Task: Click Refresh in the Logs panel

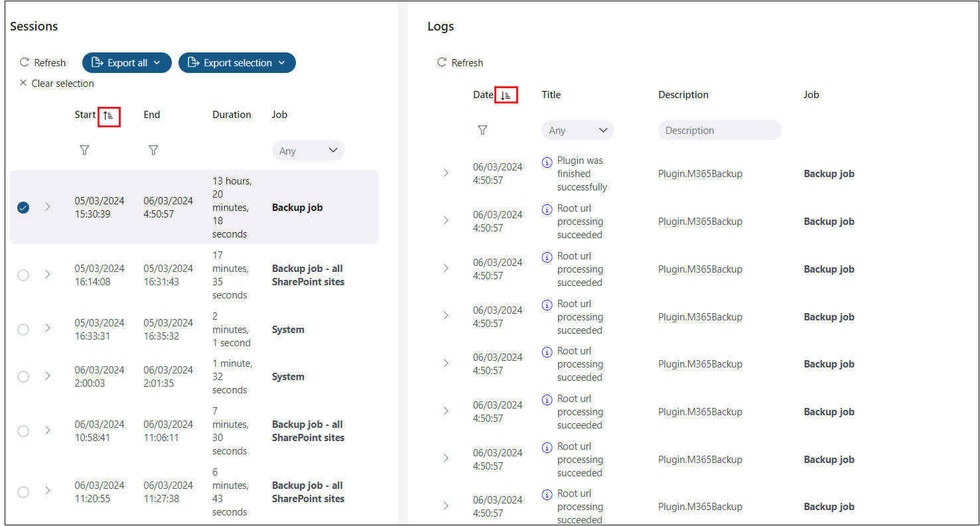Action: tap(460, 62)
